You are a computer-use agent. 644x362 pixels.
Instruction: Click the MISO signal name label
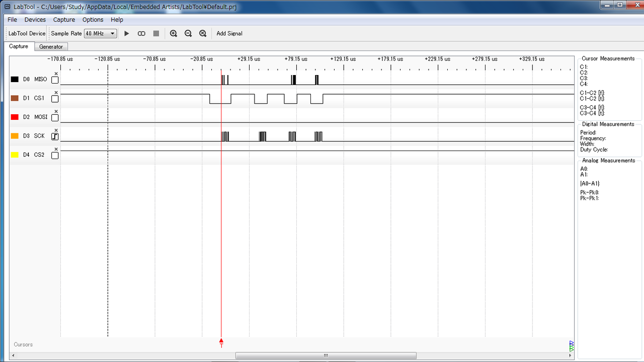[x=41, y=80]
